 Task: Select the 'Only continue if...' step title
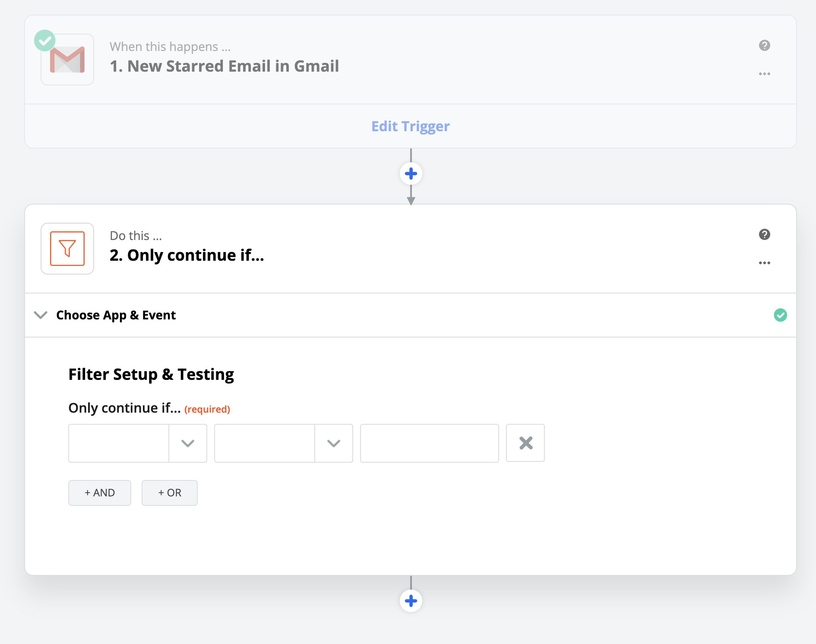(187, 255)
